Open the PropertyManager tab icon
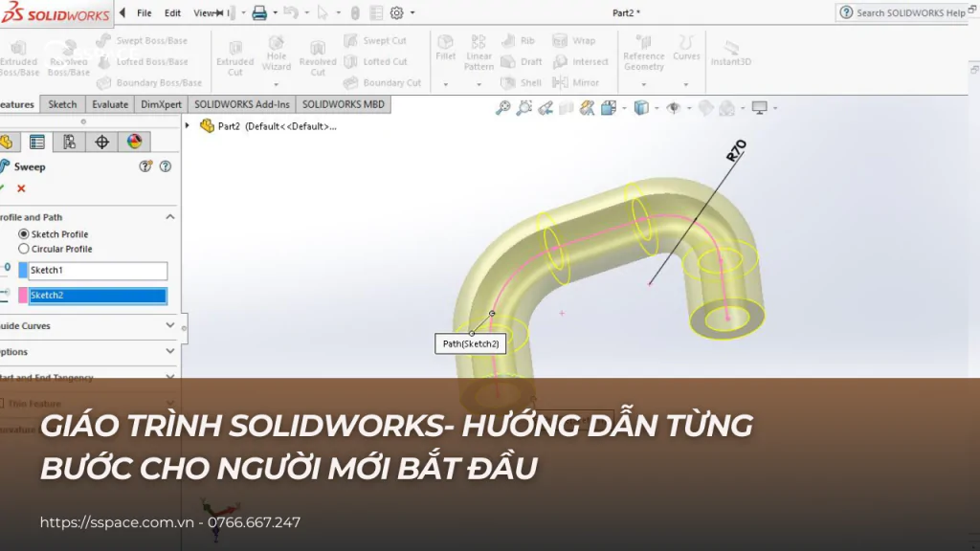980x551 pixels. point(37,142)
